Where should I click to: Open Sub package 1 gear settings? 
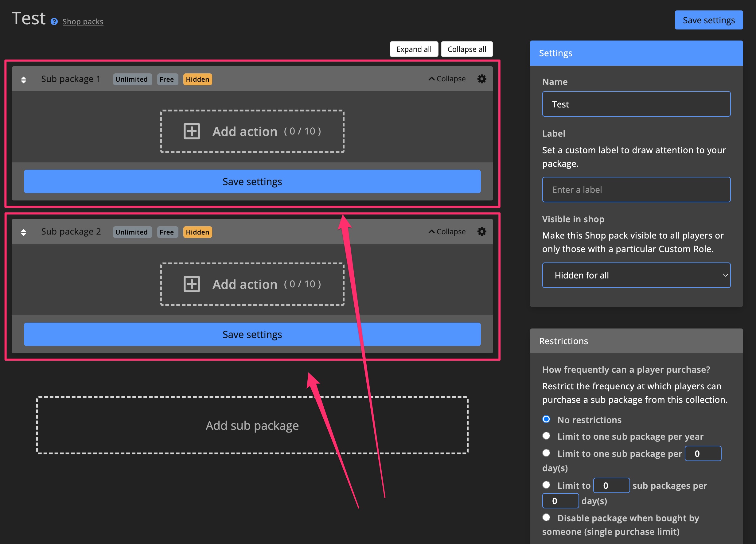tap(482, 79)
